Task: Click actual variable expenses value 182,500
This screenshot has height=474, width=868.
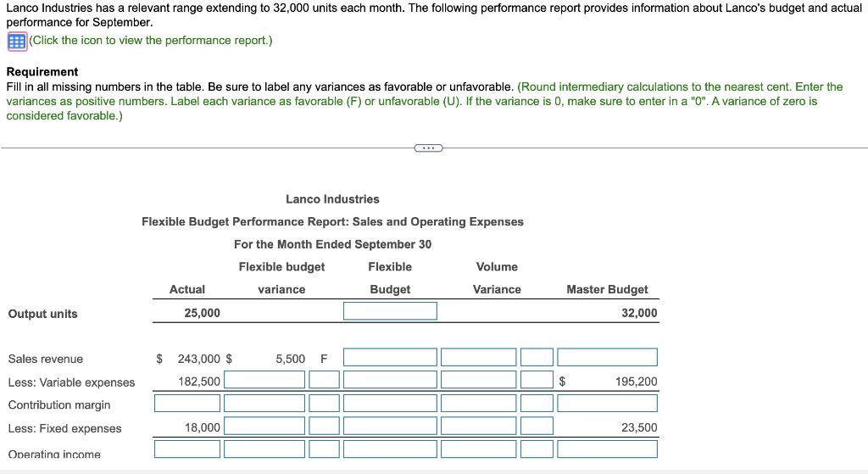Action: (198, 382)
